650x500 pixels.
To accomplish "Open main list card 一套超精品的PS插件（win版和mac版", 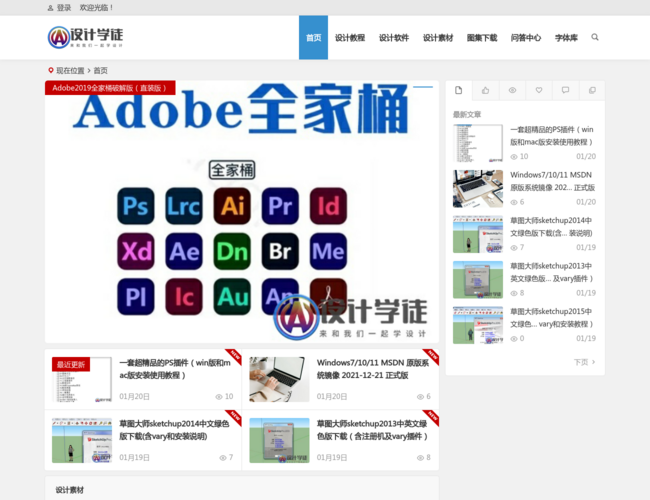I will pos(175,369).
